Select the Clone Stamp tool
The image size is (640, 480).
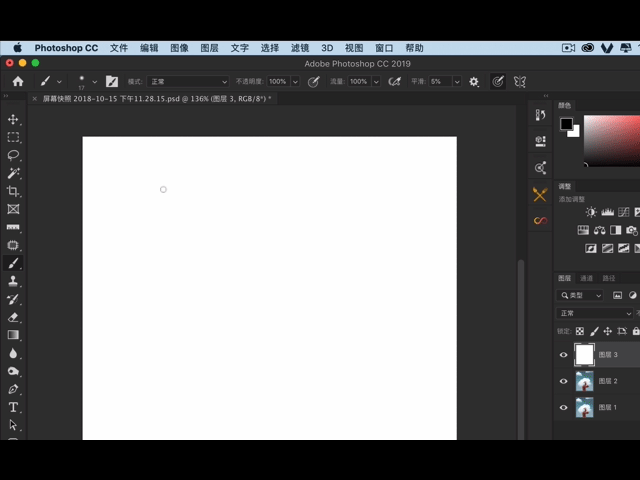(x=13, y=281)
